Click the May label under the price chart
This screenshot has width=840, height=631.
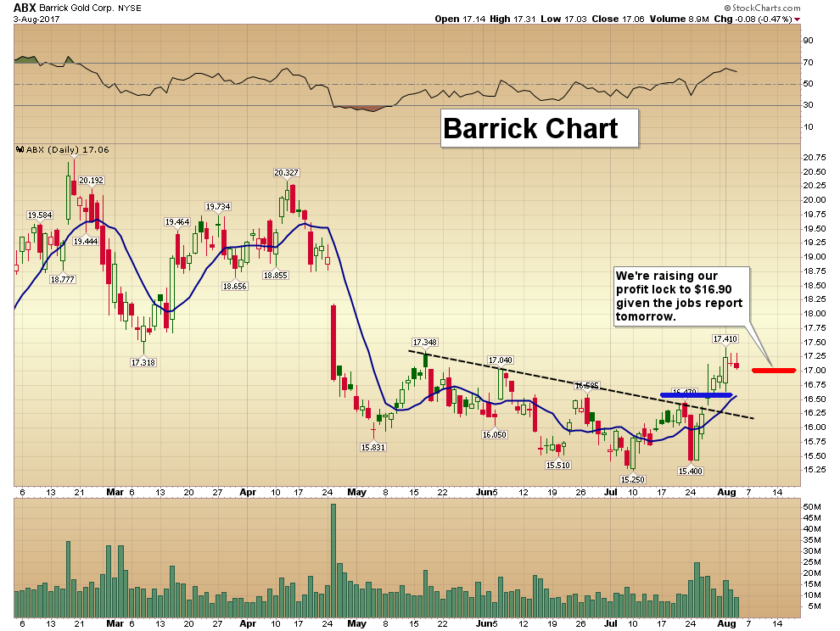point(356,492)
